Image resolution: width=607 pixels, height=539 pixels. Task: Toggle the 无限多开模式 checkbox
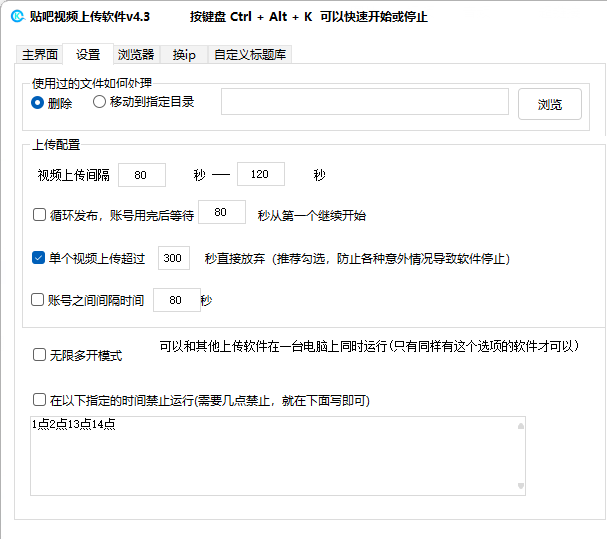[39, 354]
